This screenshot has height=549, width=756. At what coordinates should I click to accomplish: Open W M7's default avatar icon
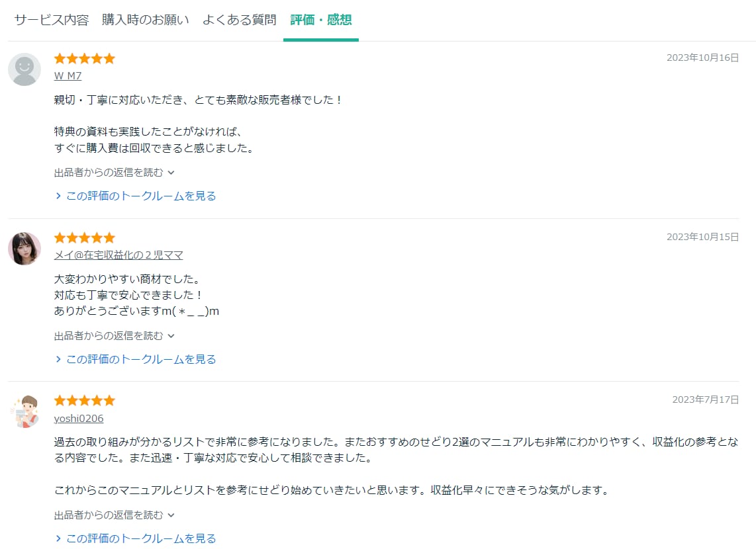point(24,69)
